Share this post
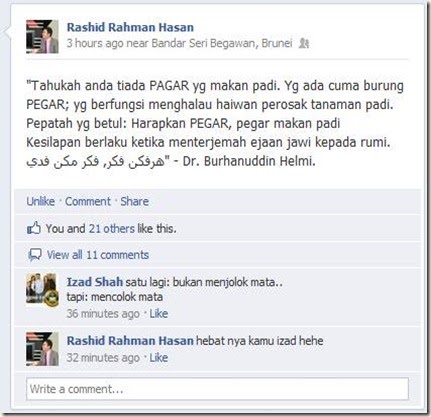431x417 pixels. pyautogui.click(x=135, y=201)
